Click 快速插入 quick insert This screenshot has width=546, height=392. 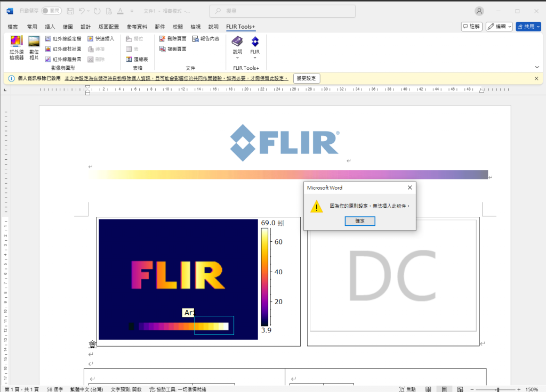click(x=101, y=38)
